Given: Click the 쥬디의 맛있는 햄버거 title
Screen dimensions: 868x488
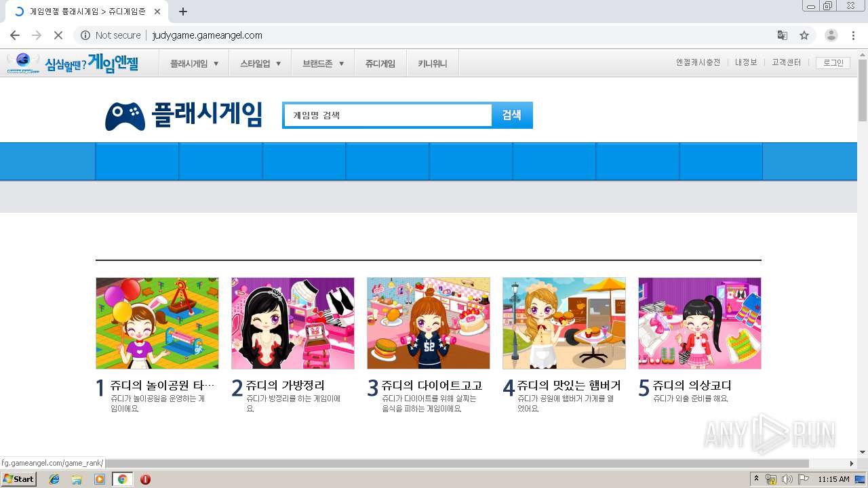Looking at the screenshot, I should point(569,386).
